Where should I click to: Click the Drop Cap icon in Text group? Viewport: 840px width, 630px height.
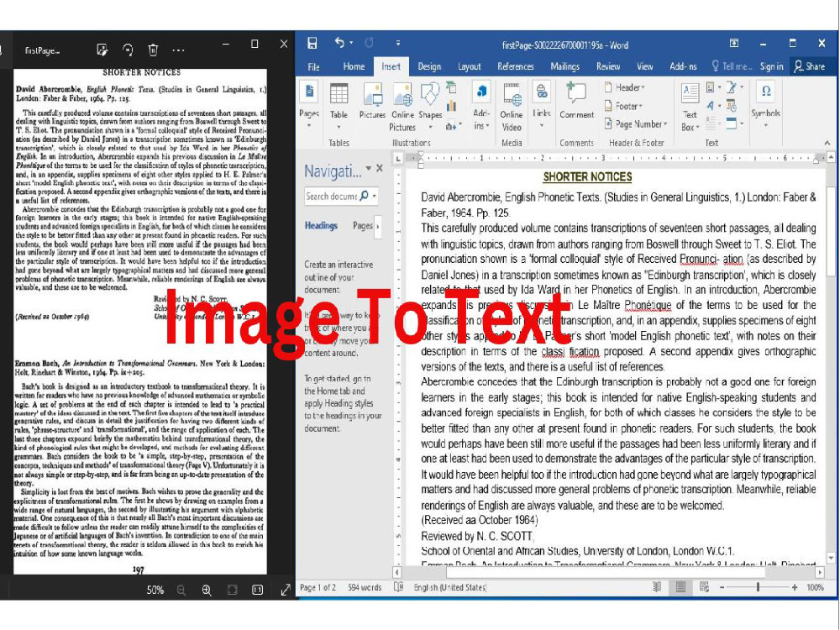point(712,124)
